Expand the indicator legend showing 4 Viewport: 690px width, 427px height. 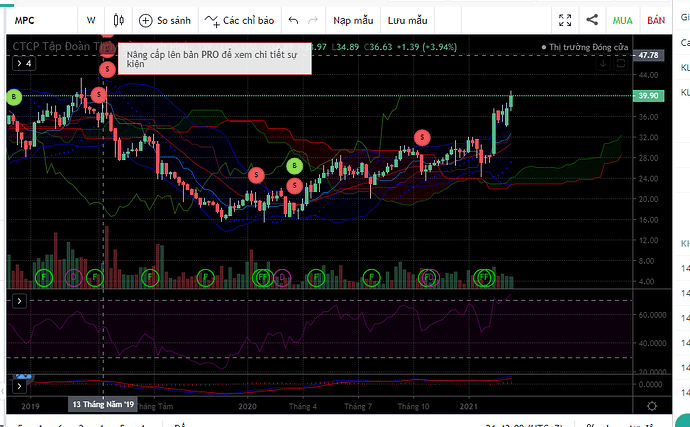coord(24,63)
